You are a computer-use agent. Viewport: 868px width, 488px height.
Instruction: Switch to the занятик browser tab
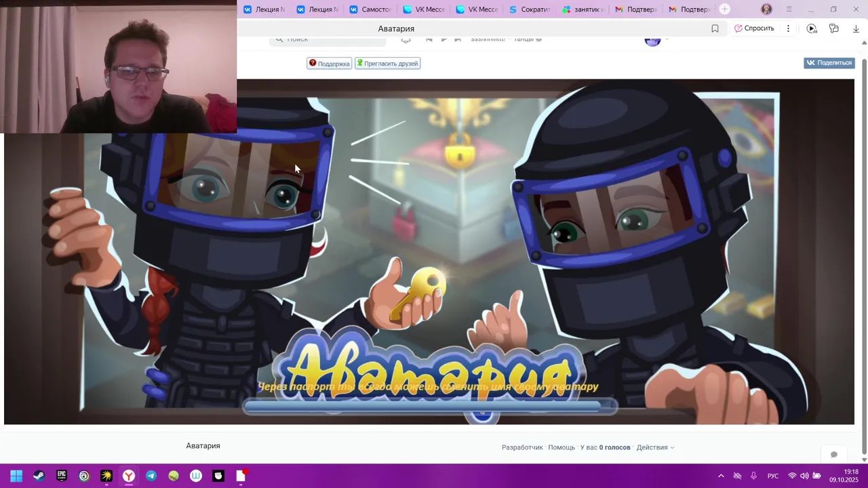[x=583, y=9]
